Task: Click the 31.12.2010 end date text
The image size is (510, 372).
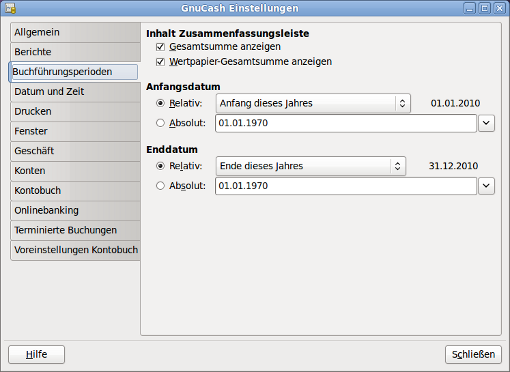Action: pos(453,166)
